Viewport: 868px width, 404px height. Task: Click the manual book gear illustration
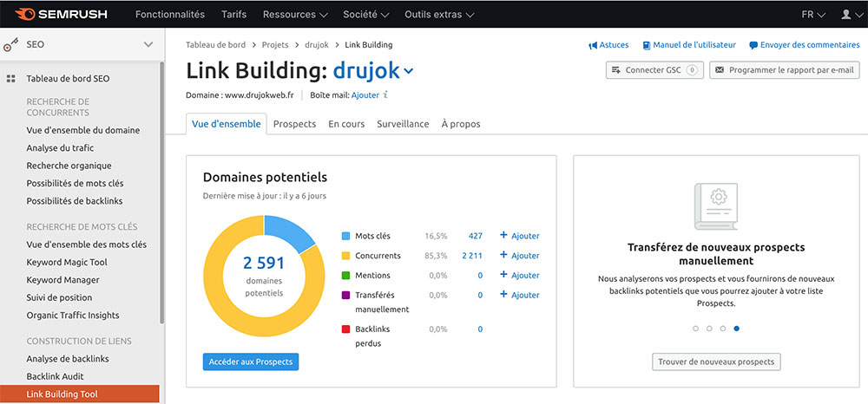716,206
